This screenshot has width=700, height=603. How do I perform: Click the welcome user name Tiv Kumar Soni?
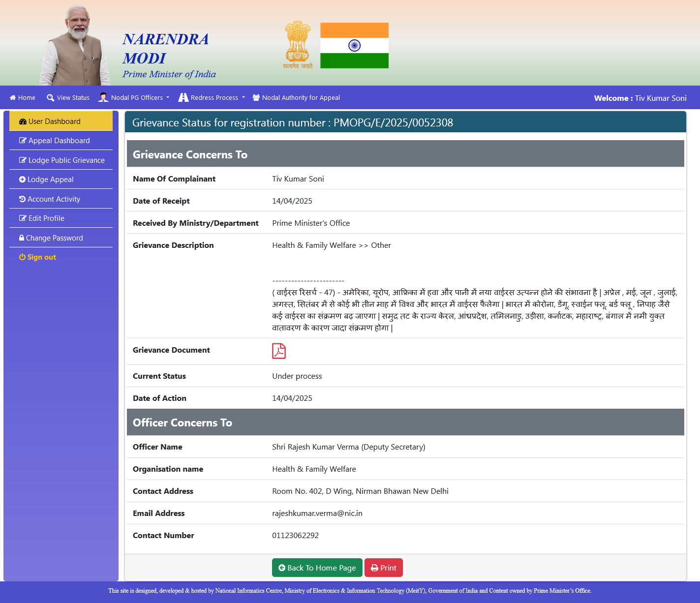coord(661,98)
